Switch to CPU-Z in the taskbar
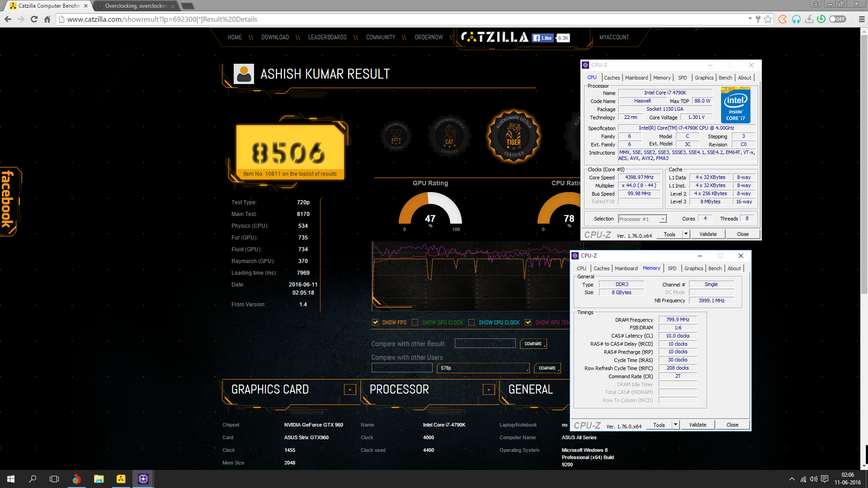This screenshot has height=488, width=868. tap(143, 479)
